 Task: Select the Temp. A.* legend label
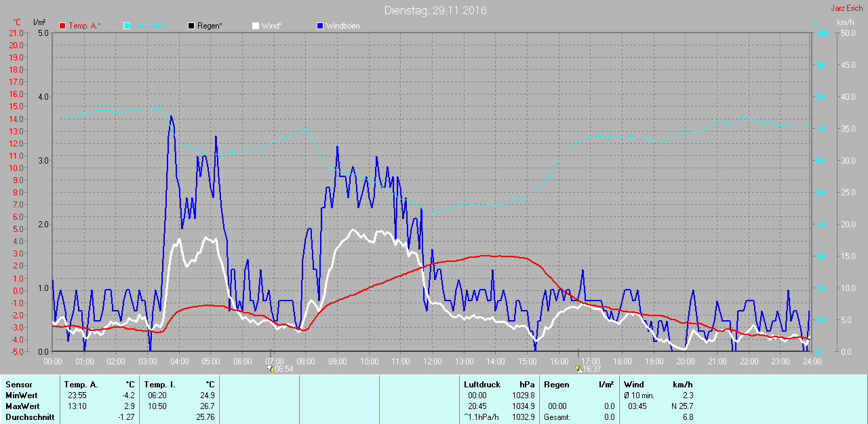coord(85,26)
